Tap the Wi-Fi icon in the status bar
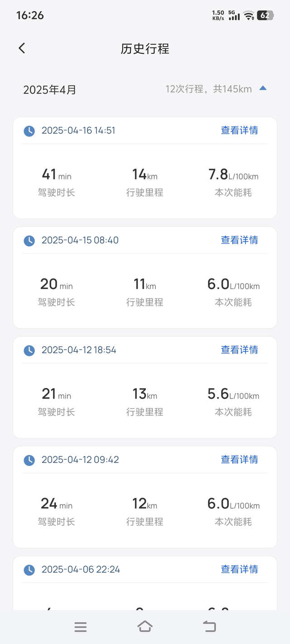Image resolution: width=290 pixels, height=644 pixels. click(x=248, y=14)
